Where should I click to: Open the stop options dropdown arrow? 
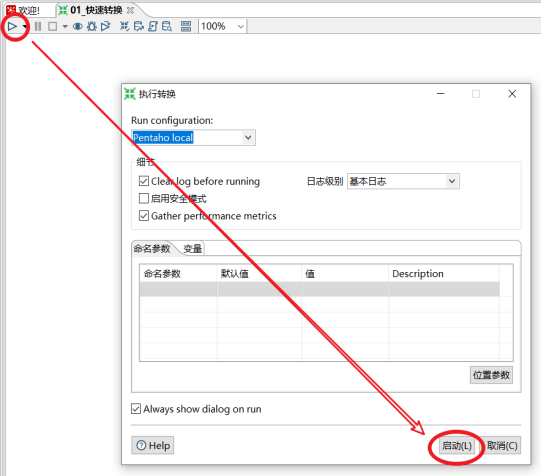pyautogui.click(x=65, y=26)
